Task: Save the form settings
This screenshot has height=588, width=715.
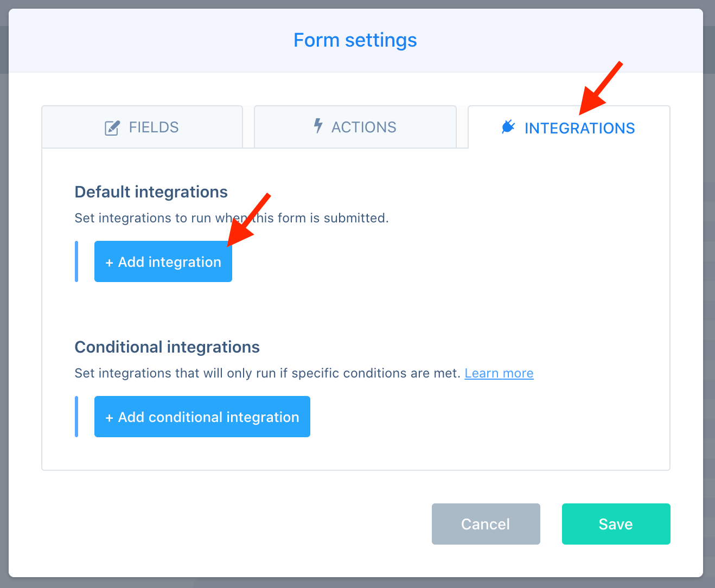Action: point(616,524)
